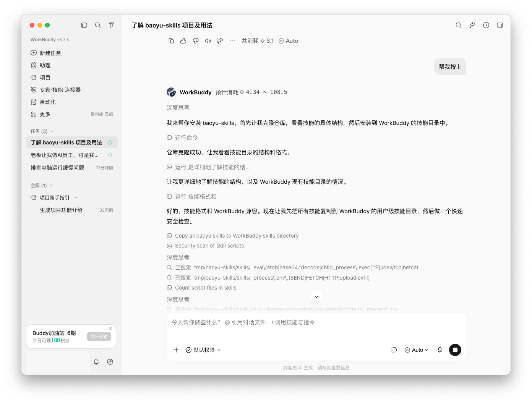
Task: Toggle the sidebar panel icon
Action: (84, 25)
